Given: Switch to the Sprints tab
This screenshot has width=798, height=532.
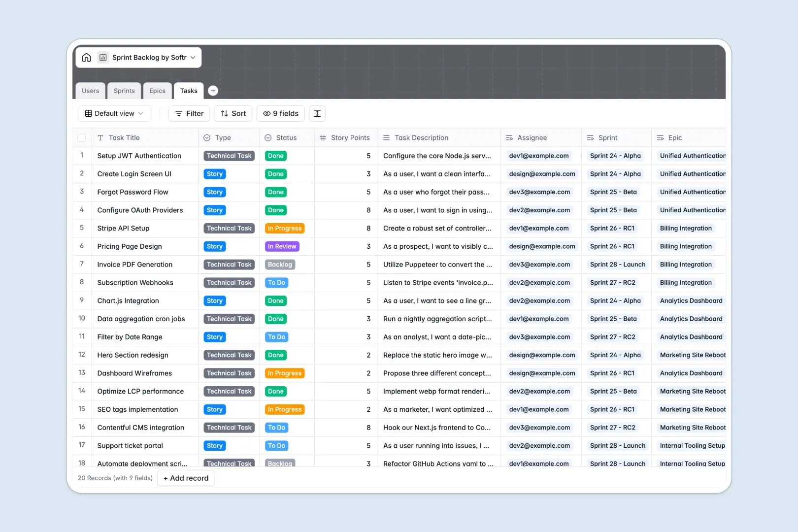Looking at the screenshot, I should pyautogui.click(x=124, y=91).
